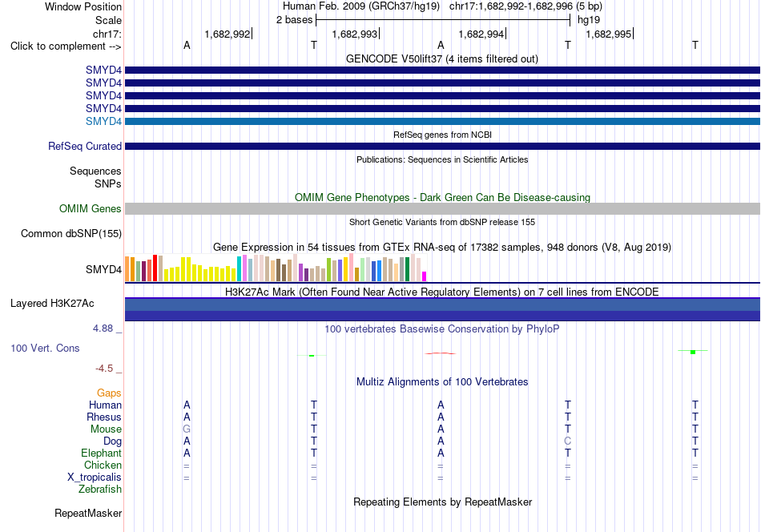Click position label 1,682,995
This screenshot has height=532, width=761.
click(609, 34)
